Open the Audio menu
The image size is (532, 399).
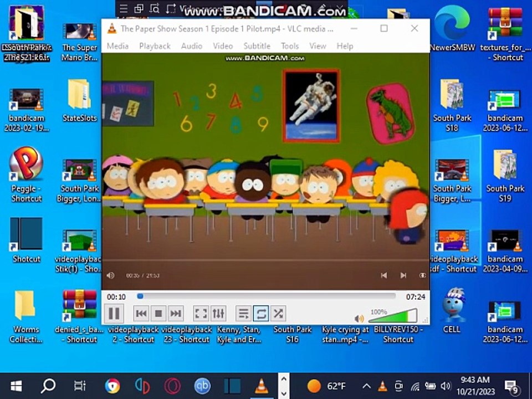(x=192, y=46)
